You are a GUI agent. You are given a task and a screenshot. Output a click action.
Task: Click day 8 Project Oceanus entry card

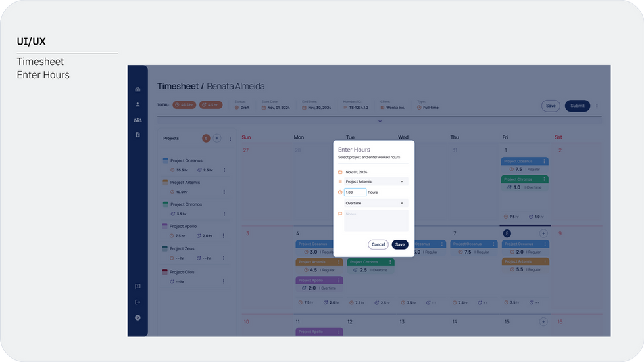526,248
